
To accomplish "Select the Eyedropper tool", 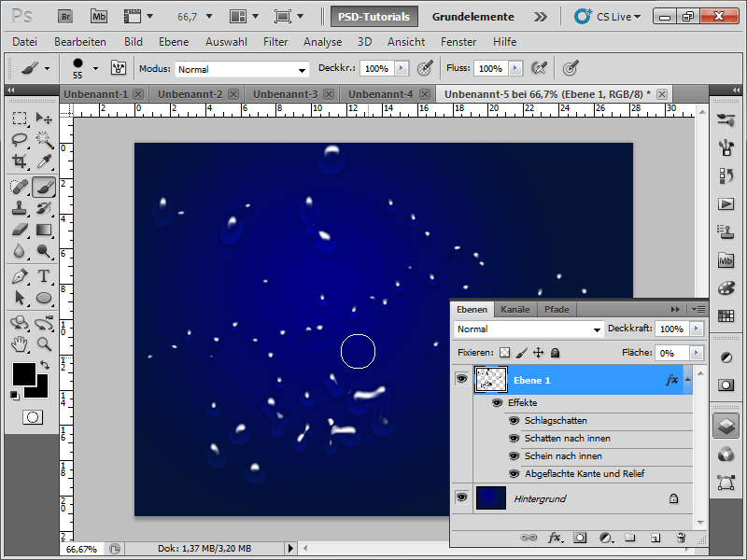I will [x=44, y=161].
